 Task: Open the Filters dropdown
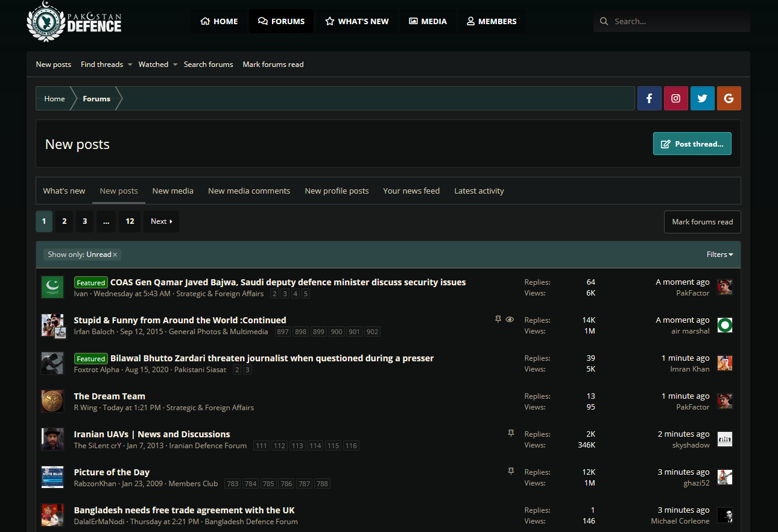click(719, 255)
